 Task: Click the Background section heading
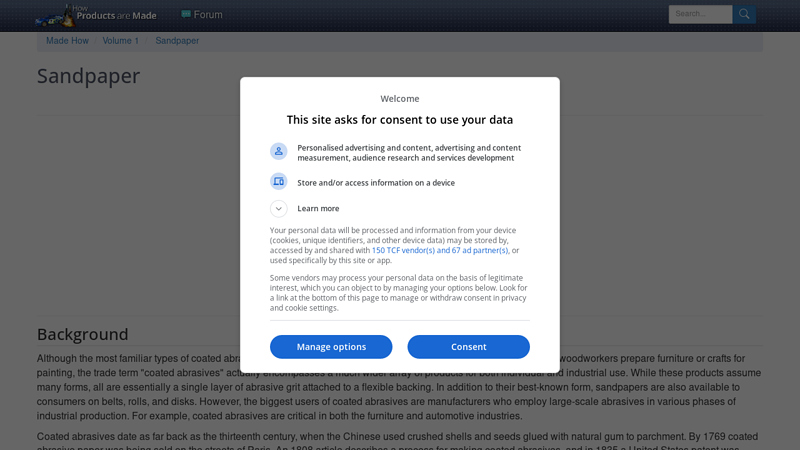[x=83, y=334]
